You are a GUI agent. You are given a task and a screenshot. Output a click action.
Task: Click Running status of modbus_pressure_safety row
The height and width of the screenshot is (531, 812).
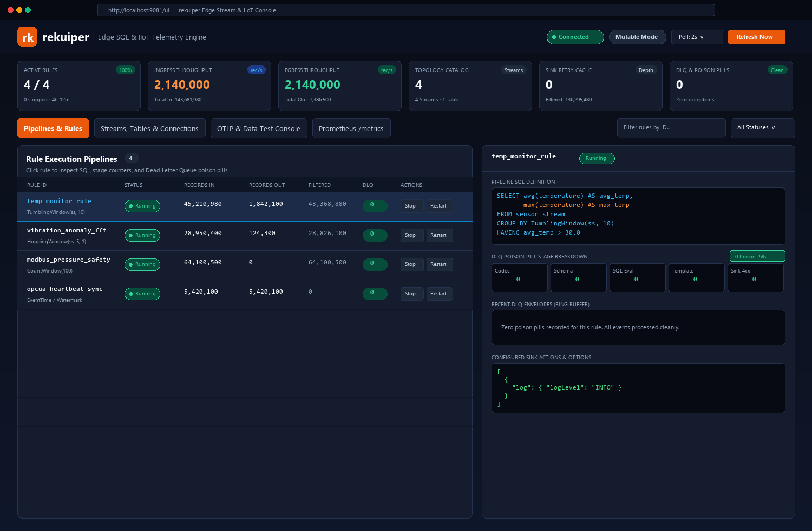[142, 264]
